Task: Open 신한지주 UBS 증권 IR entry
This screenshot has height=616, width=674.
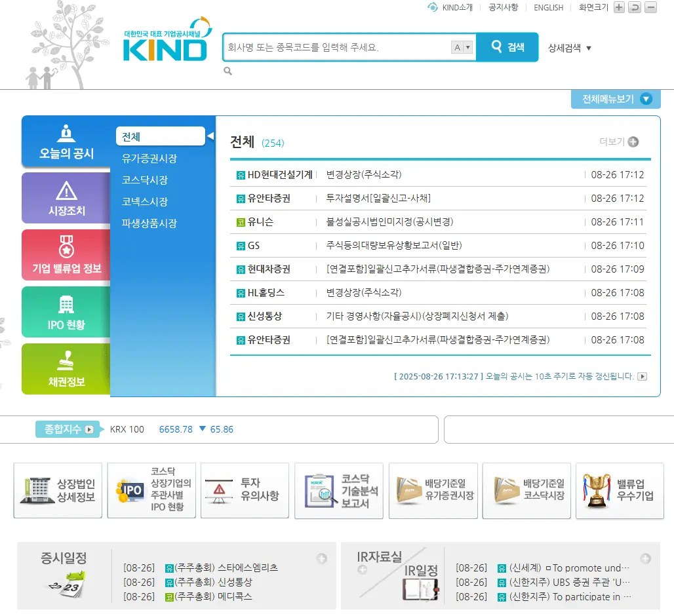Action: pyautogui.click(x=570, y=583)
